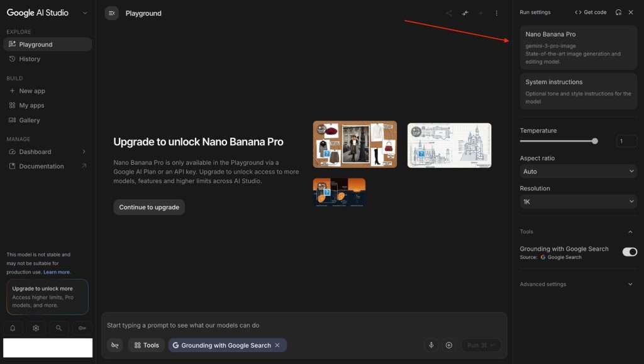This screenshot has width=644, height=364.
Task: Click the compare sparkle icon in the top bar
Action: 465,13
